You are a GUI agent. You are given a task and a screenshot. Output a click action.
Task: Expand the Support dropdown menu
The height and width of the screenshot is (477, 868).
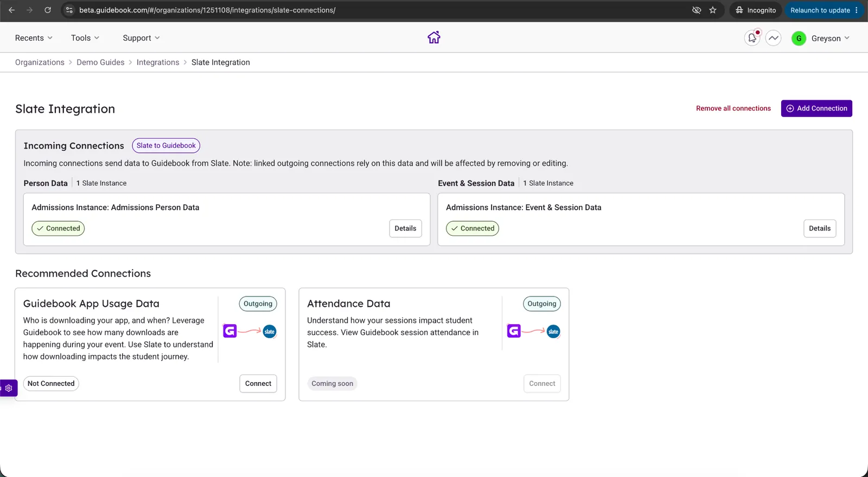click(x=141, y=38)
